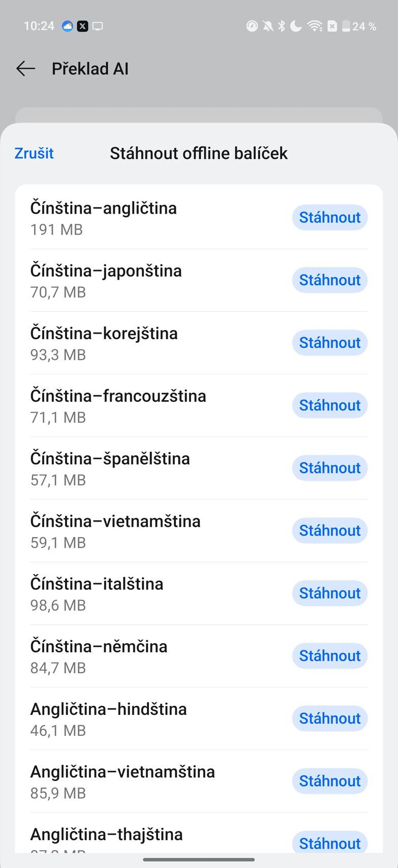Download the Čínština–angličtina package
398x868 pixels.
329,218
